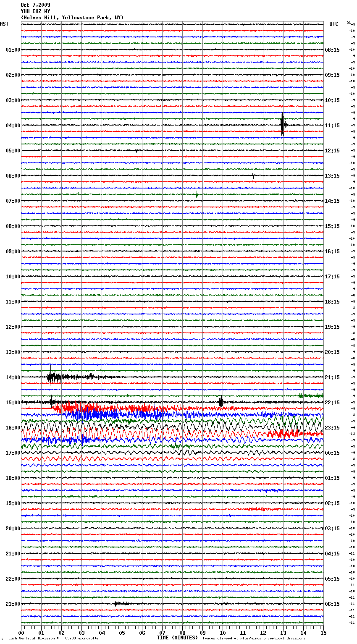
Task: Click the 08:15 UTC time label
Action: (x=332, y=50)
